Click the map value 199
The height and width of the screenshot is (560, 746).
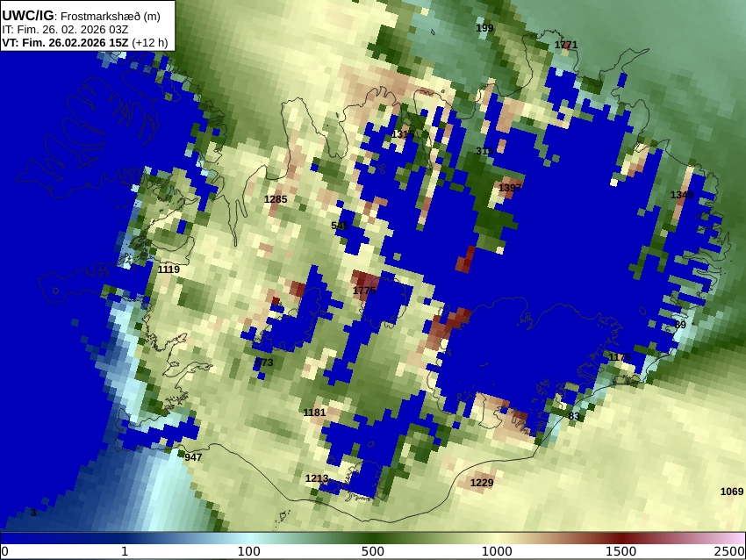pyautogui.click(x=484, y=28)
